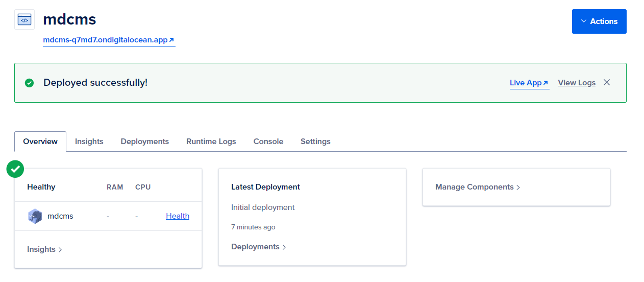The width and height of the screenshot is (644, 282).
Task: Click the RAM column header
Action: 115,187
